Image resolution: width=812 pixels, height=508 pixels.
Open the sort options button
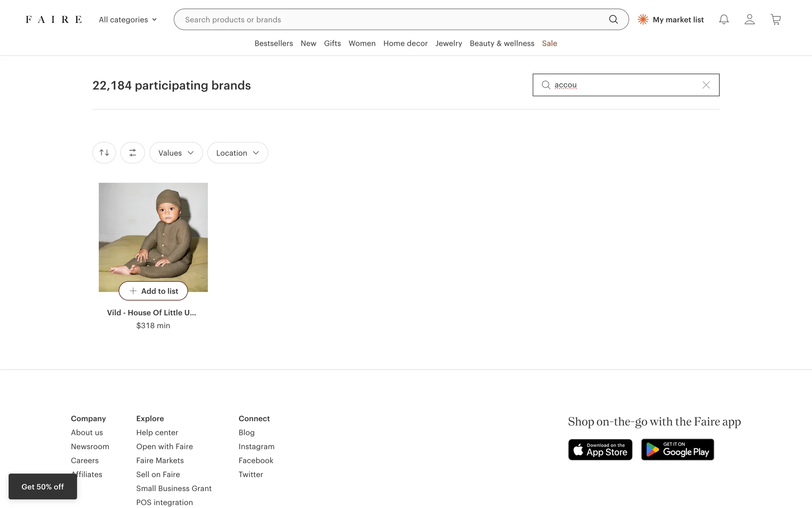104,153
